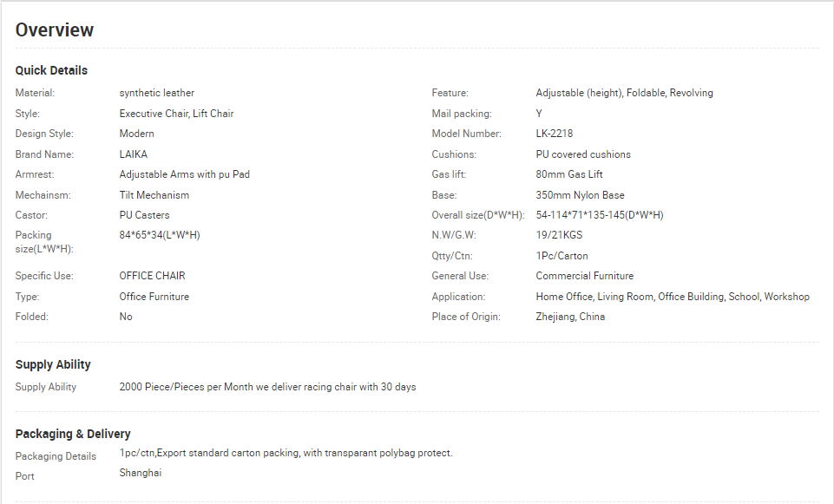Select the '80mm Gas Lift' value

569,174
